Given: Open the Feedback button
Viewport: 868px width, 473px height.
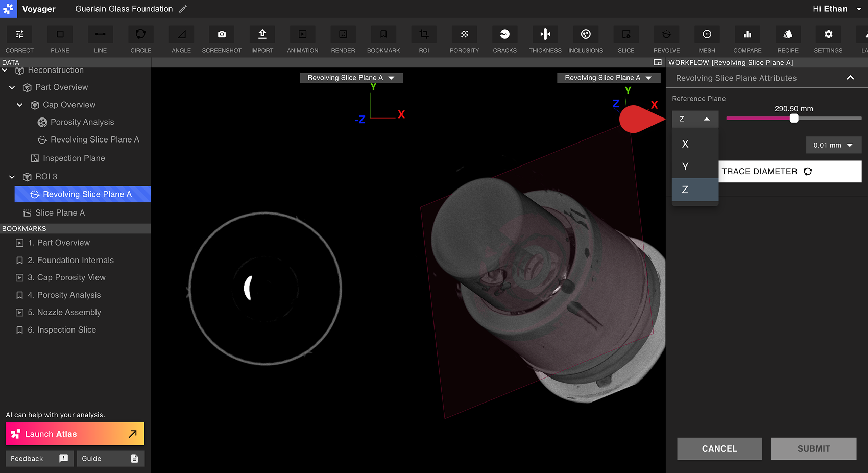Looking at the screenshot, I should [x=39, y=458].
